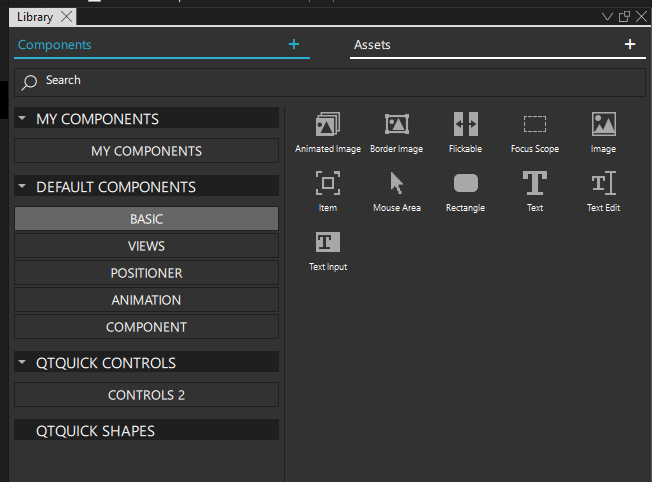Select the Image component icon
Screen dimensions: 652x482
click(x=603, y=124)
